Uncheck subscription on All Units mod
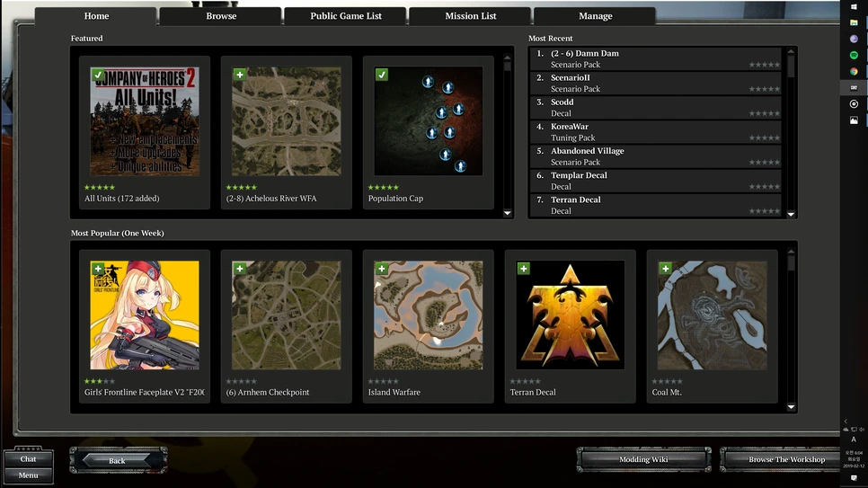This screenshot has width=868, height=488. [98, 75]
